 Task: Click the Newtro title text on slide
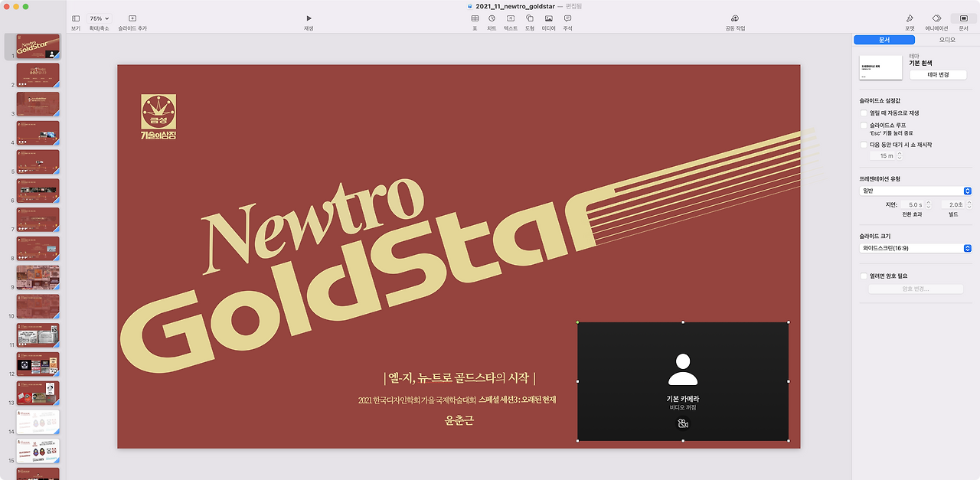tap(314, 227)
